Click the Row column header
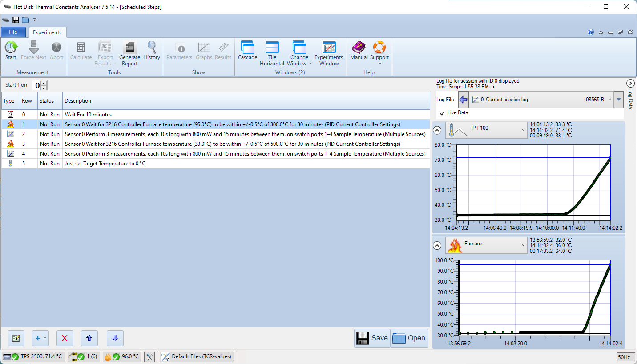This screenshot has width=637, height=364. click(28, 101)
